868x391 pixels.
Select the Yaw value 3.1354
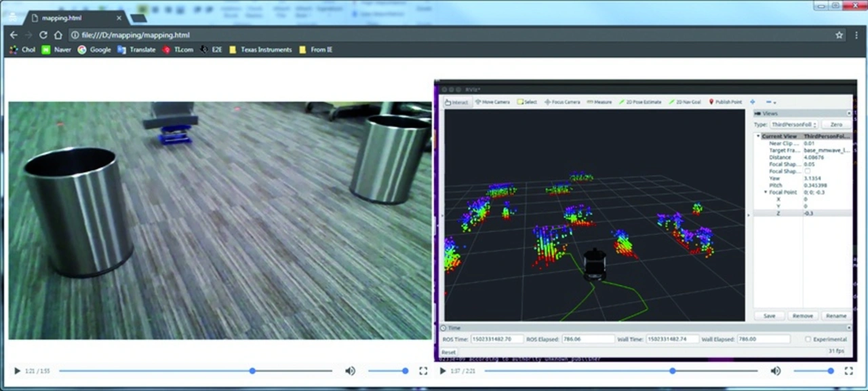(x=812, y=179)
